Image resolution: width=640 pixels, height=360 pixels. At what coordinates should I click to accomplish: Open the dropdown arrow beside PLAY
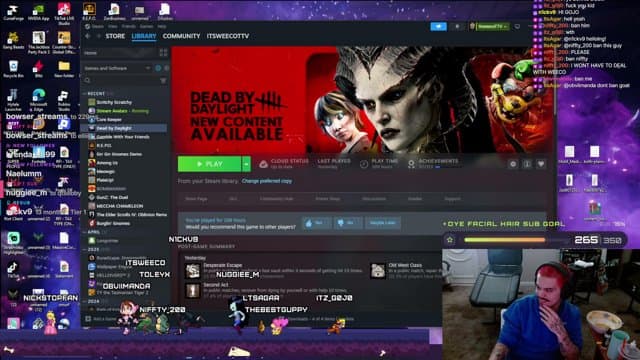tap(246, 164)
